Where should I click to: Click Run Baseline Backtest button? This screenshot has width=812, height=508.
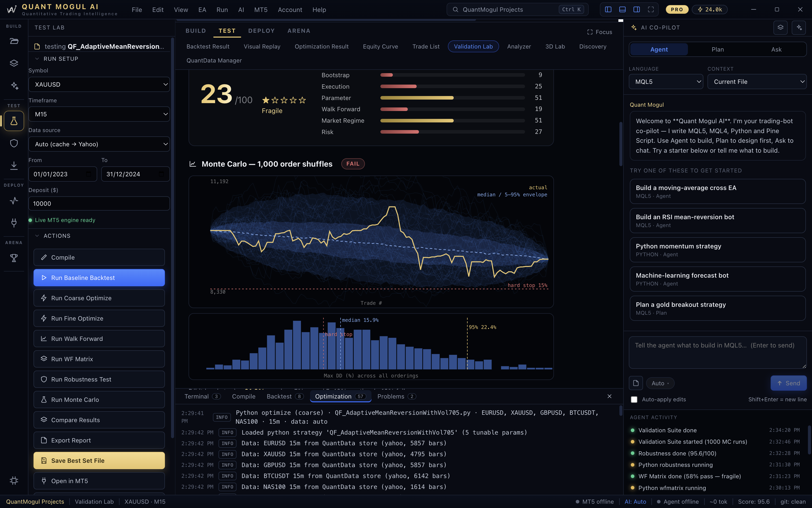[x=99, y=278]
